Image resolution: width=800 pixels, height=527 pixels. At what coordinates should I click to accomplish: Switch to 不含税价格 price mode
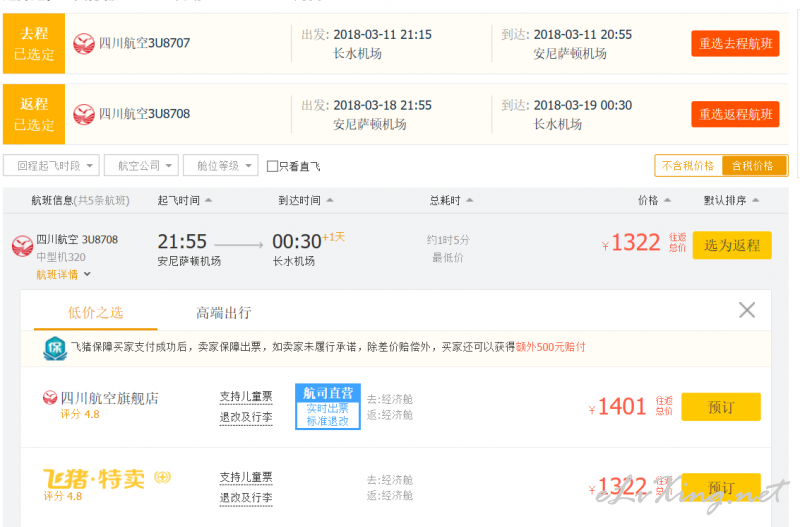[x=688, y=166]
